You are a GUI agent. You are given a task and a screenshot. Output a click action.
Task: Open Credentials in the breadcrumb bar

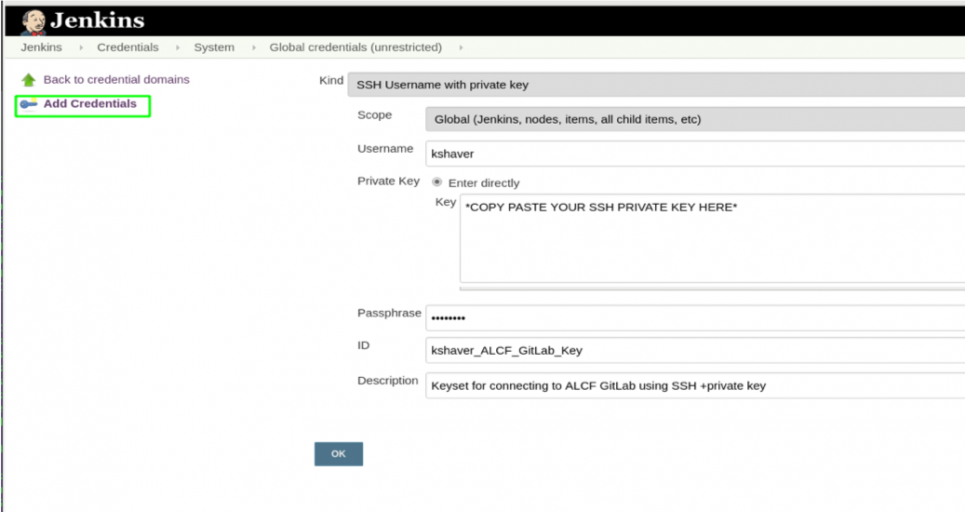pyautogui.click(x=127, y=47)
